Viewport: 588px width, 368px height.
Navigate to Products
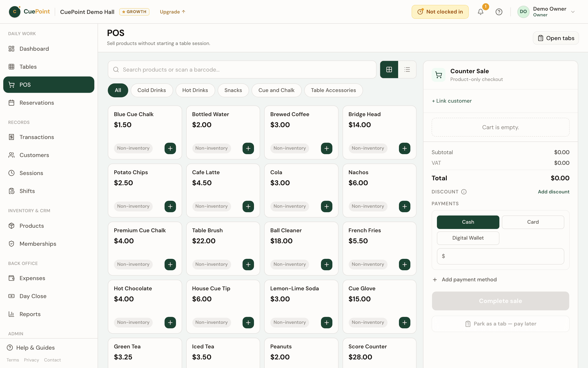point(49,226)
